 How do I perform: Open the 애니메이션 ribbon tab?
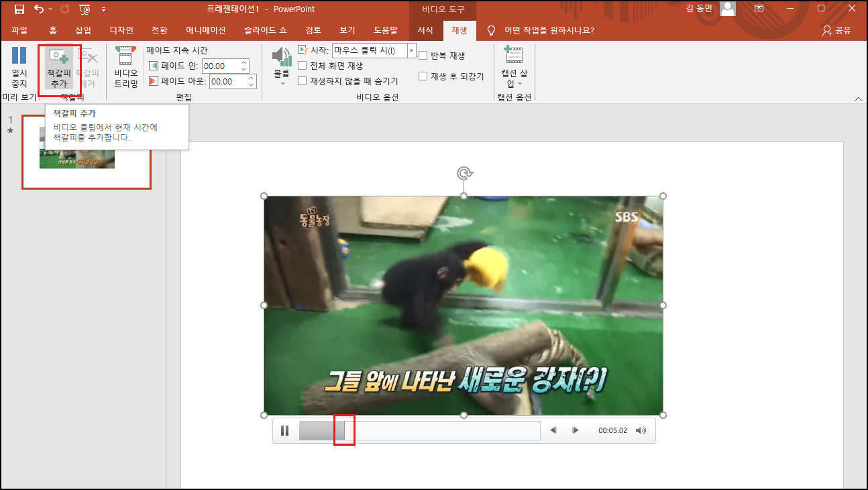pos(206,30)
